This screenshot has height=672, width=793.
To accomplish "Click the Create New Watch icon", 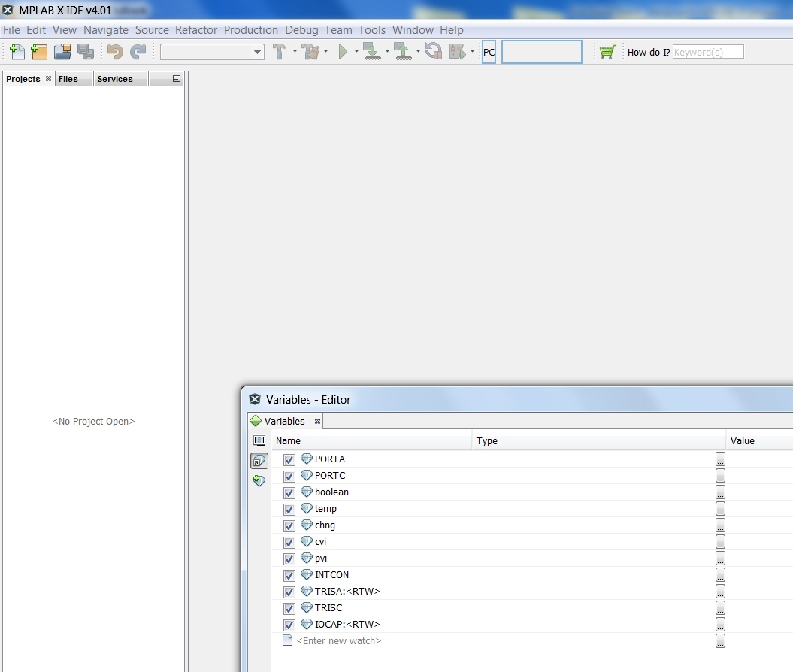I will point(259,480).
